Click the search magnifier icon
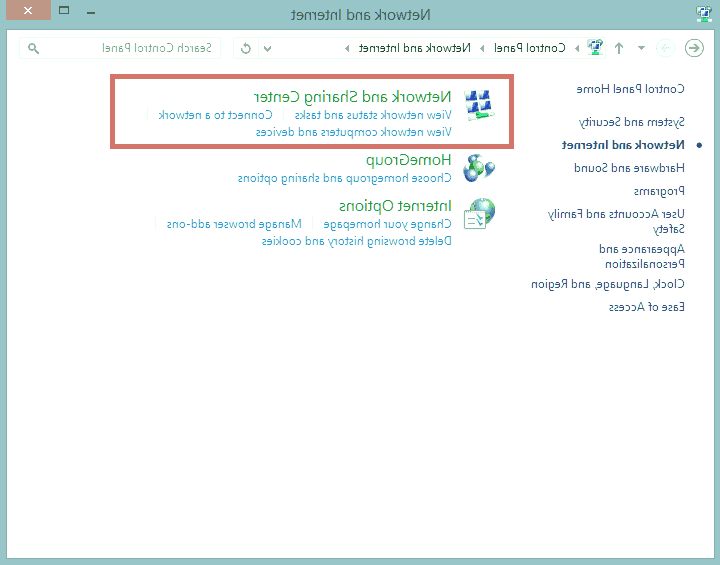This screenshot has height=565, width=720. point(33,48)
